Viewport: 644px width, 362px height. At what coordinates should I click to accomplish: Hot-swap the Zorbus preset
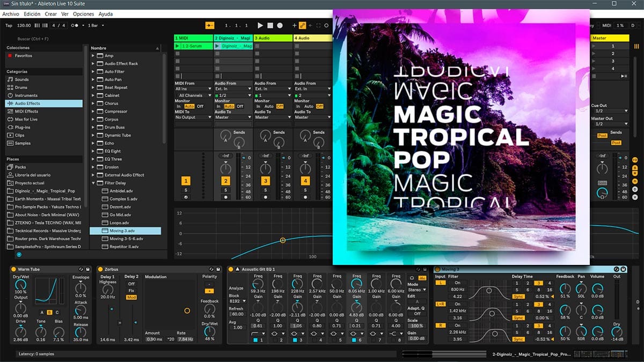pos(212,269)
